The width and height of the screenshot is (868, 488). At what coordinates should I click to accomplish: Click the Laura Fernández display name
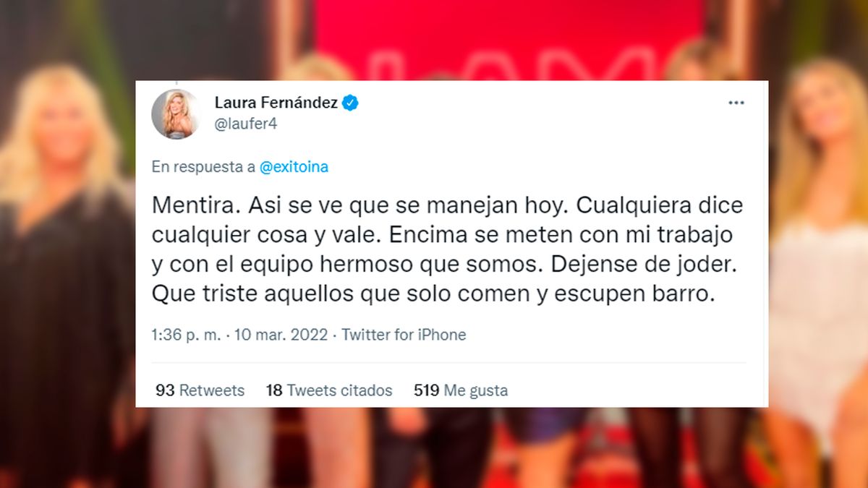[276, 103]
